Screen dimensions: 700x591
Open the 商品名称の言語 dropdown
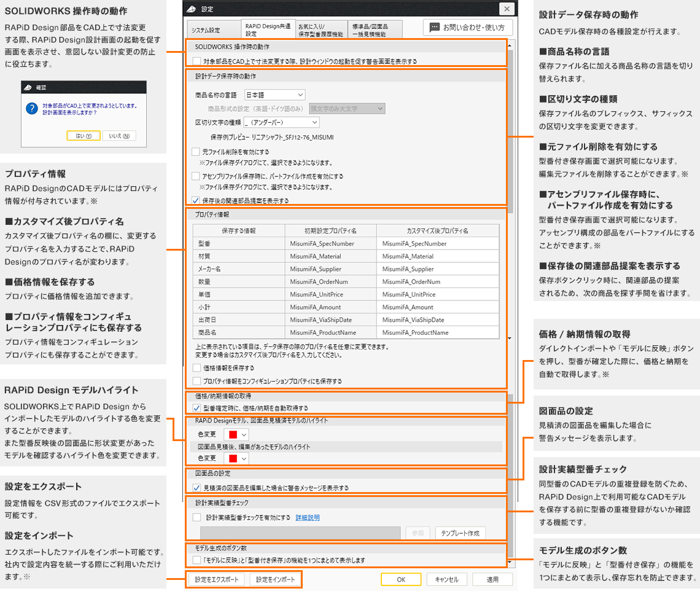(274, 95)
